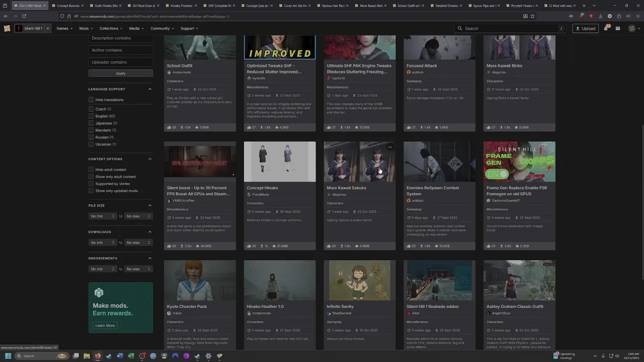Click the Apply filters button
Viewport: 644px width, 362px height.
[121, 73]
